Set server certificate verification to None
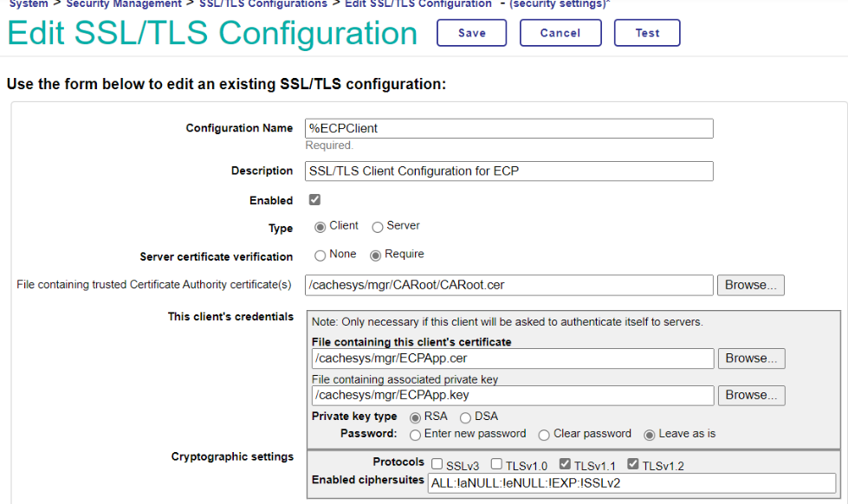The width and height of the screenshot is (848, 504). pyautogui.click(x=320, y=255)
